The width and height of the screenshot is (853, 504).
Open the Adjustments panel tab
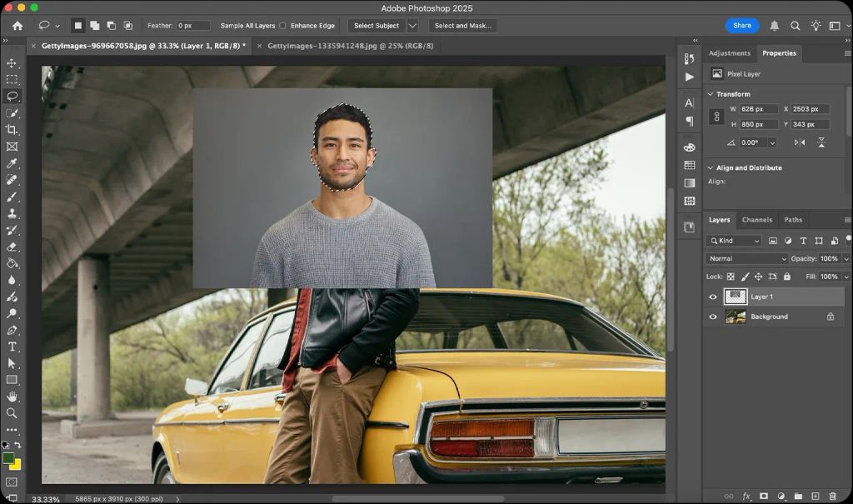(729, 53)
